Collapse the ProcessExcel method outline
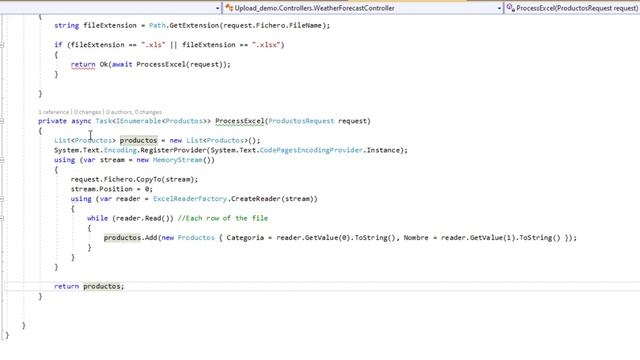The image size is (640, 360). (2, 121)
